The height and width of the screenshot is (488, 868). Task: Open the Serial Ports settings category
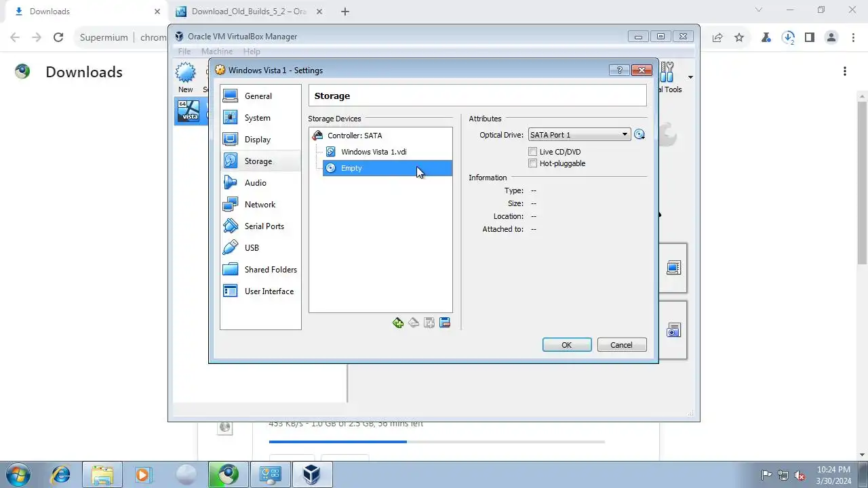tap(260, 226)
